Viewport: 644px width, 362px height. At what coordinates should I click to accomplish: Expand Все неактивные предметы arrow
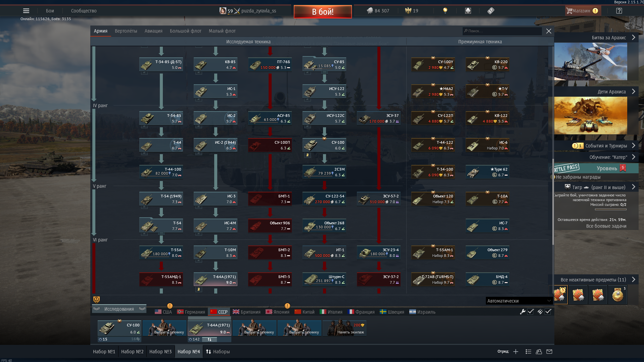pos(634,279)
